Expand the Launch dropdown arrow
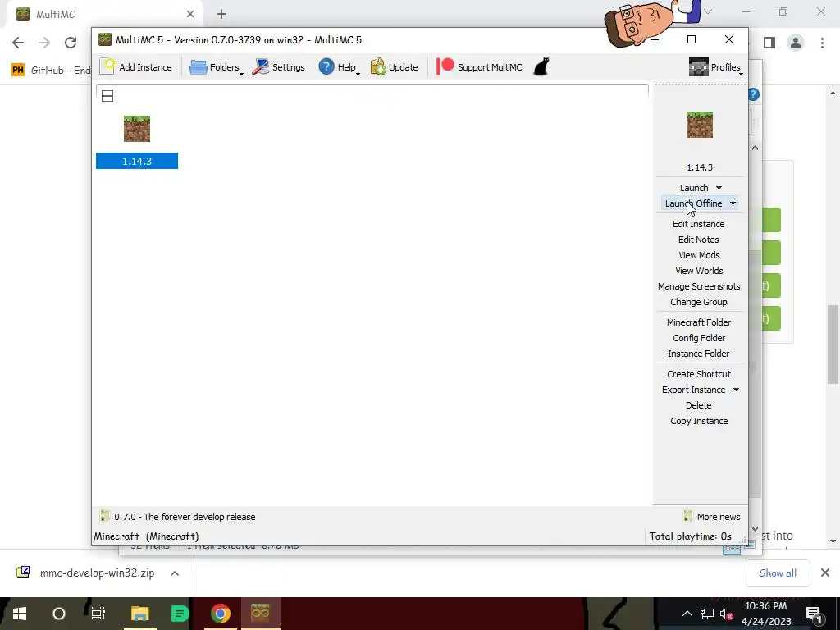The width and height of the screenshot is (840, 630). click(719, 188)
